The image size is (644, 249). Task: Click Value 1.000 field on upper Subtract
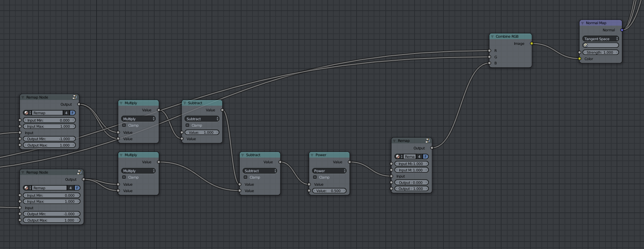tap(202, 132)
